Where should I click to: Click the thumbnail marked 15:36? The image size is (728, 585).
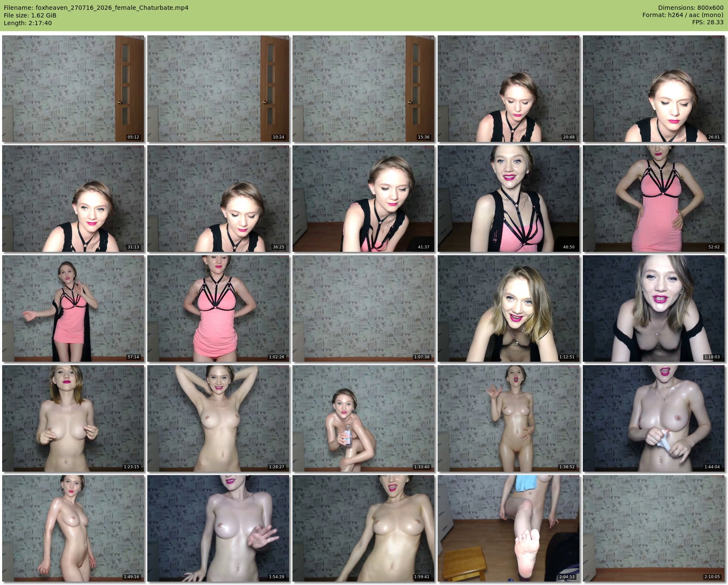pyautogui.click(x=364, y=89)
